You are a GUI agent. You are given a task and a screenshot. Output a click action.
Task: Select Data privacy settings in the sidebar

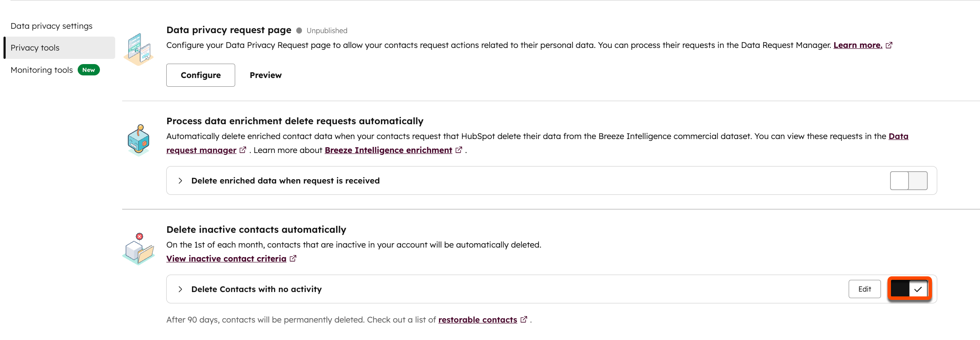51,25
